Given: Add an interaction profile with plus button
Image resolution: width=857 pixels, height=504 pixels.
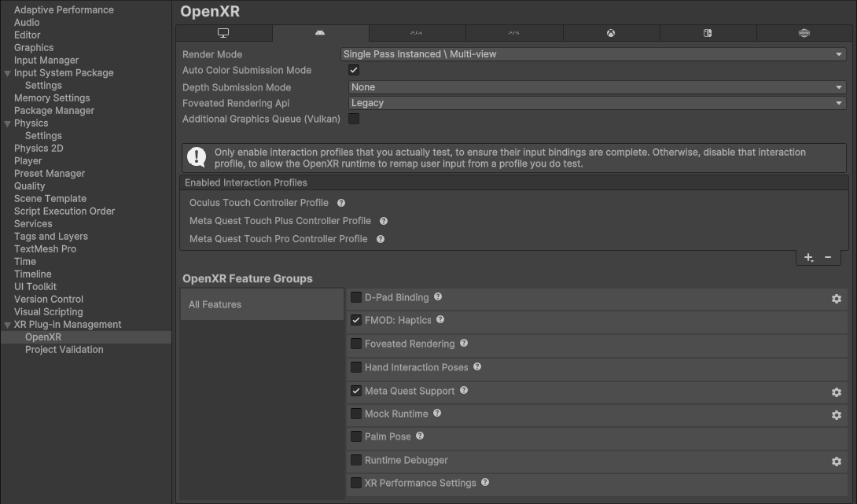Looking at the screenshot, I should [809, 257].
